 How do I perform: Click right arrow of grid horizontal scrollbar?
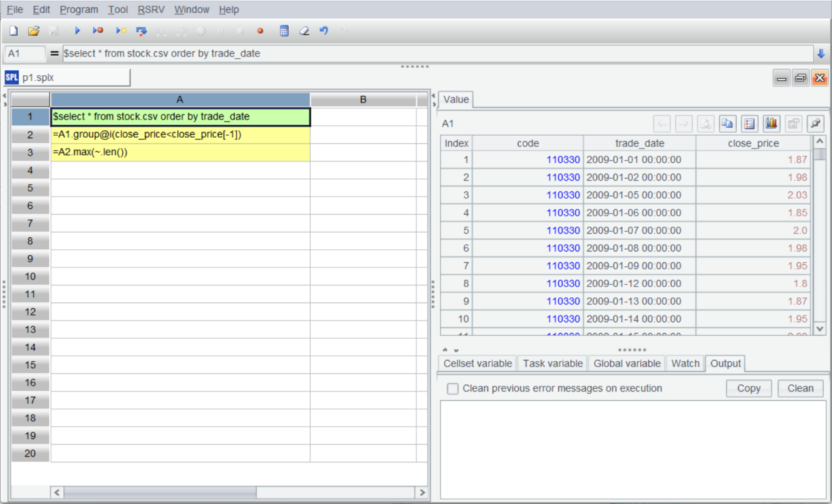[422, 493]
